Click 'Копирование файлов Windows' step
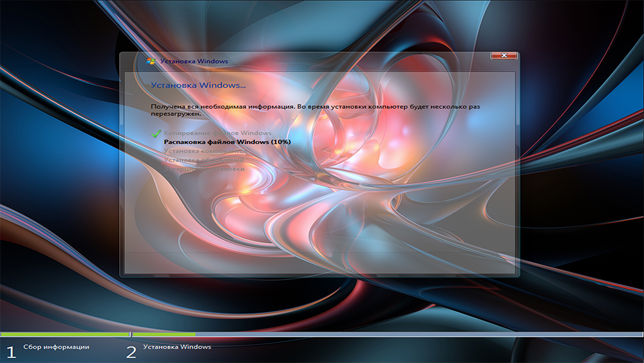The height and width of the screenshot is (363, 644). click(218, 133)
